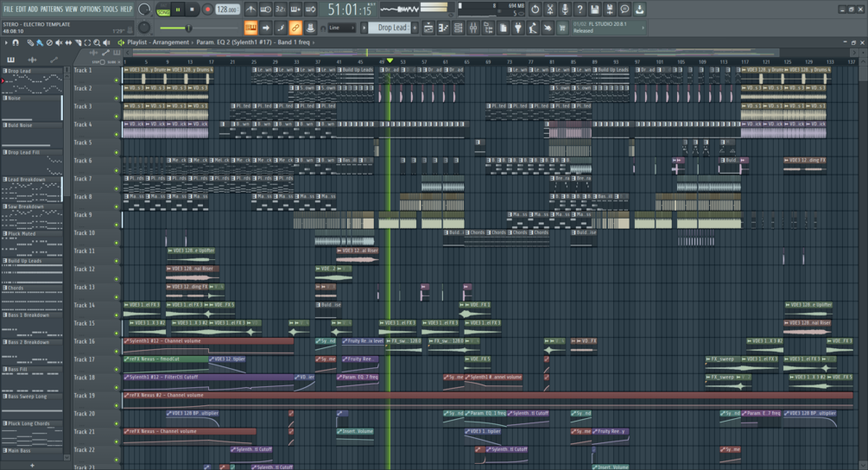This screenshot has height=470, width=868.
Task: Toggle wait for input before recording icon
Action: tap(266, 10)
